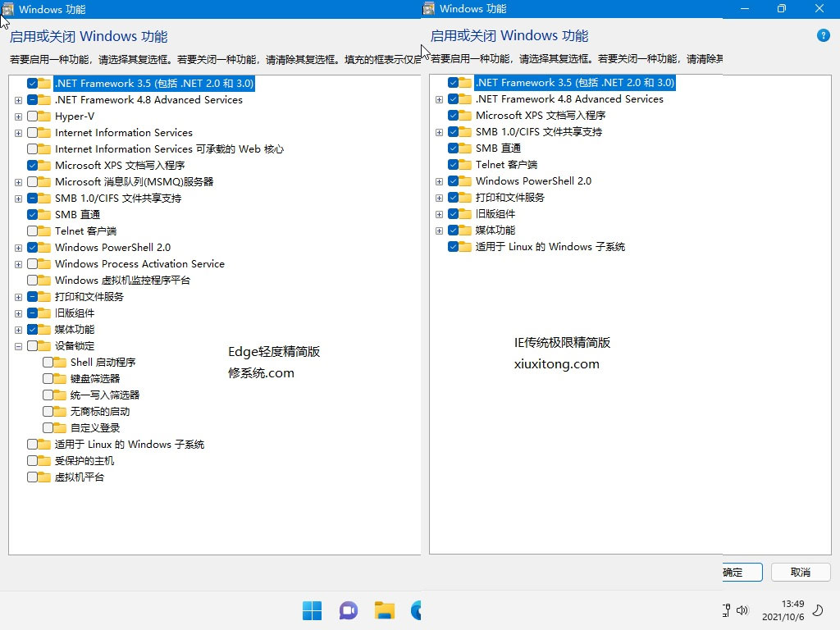Open File Explorer on taskbar
840x630 pixels.
coord(384,610)
